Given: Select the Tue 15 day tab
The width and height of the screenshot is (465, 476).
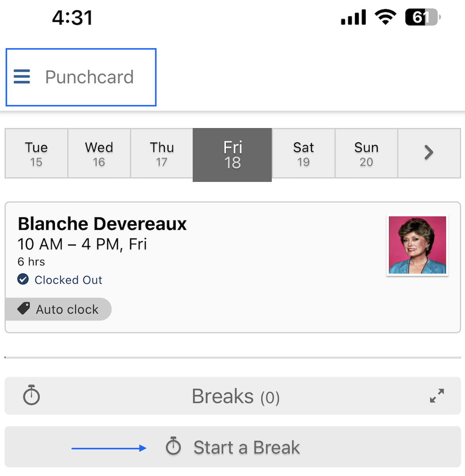Looking at the screenshot, I should (x=36, y=153).
